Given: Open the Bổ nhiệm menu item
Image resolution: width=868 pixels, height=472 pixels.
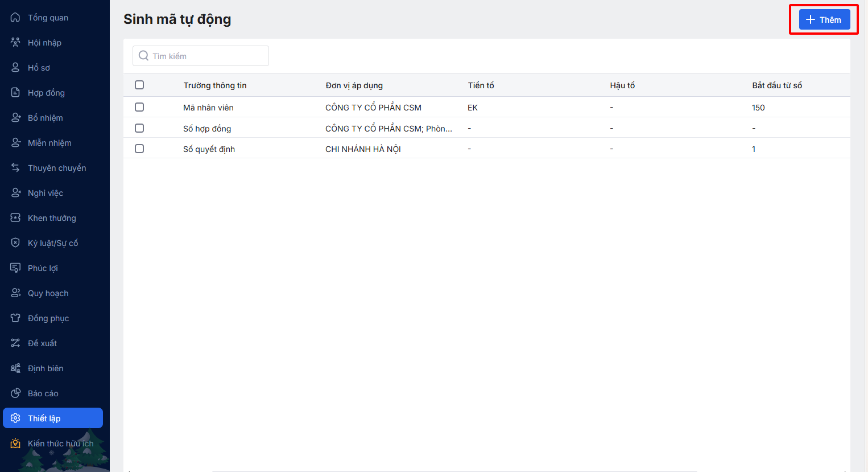Looking at the screenshot, I should pos(46,118).
